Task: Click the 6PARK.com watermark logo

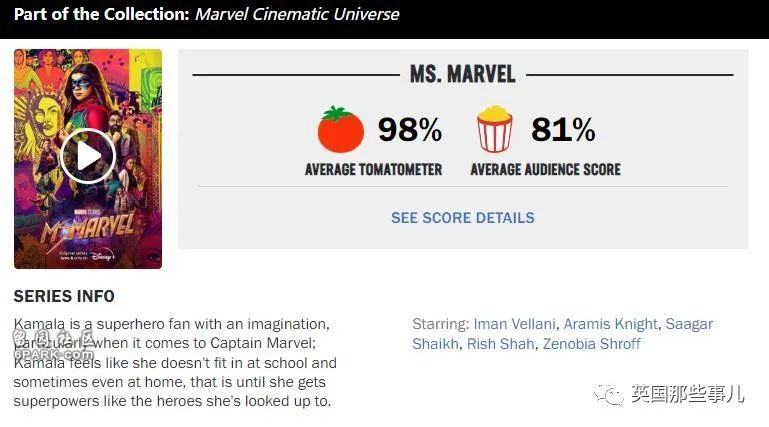Action: coord(53,345)
